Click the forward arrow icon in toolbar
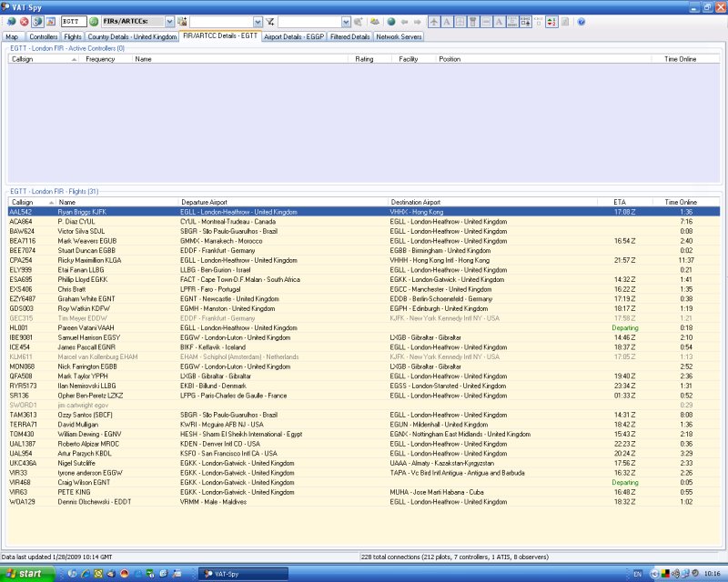The image size is (728, 582). [417, 21]
